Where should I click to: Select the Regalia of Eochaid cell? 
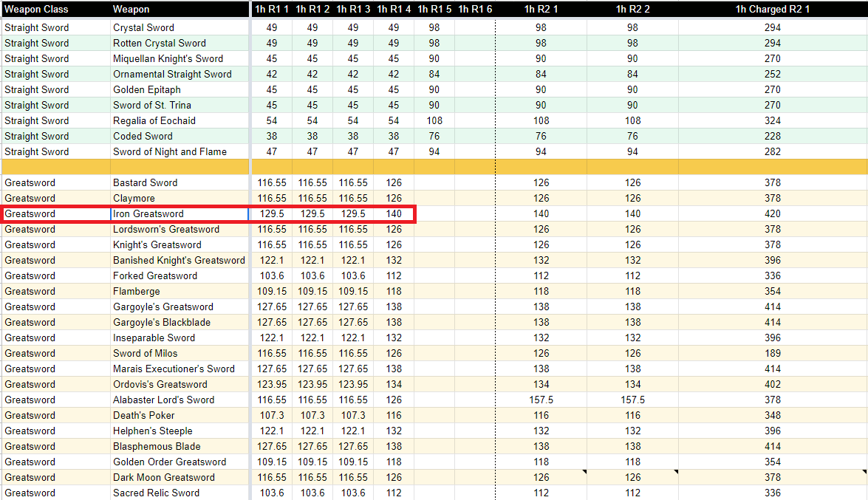(x=180, y=120)
